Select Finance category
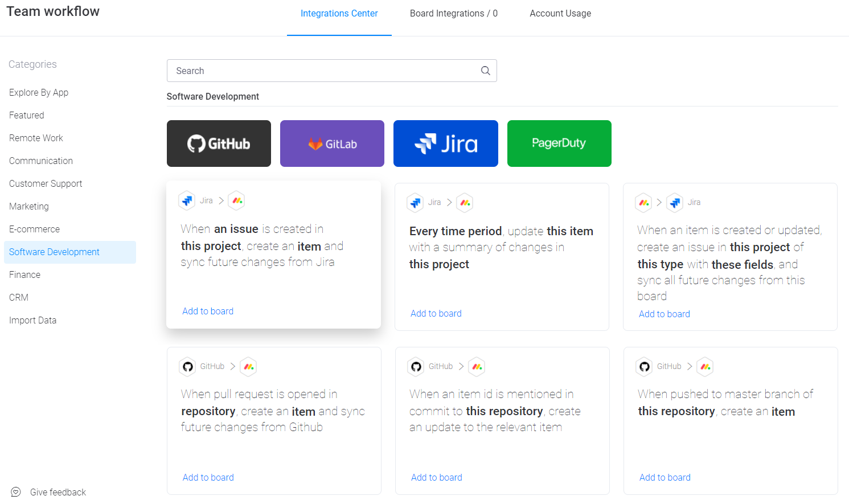This screenshot has height=504, width=849. tap(70, 274)
